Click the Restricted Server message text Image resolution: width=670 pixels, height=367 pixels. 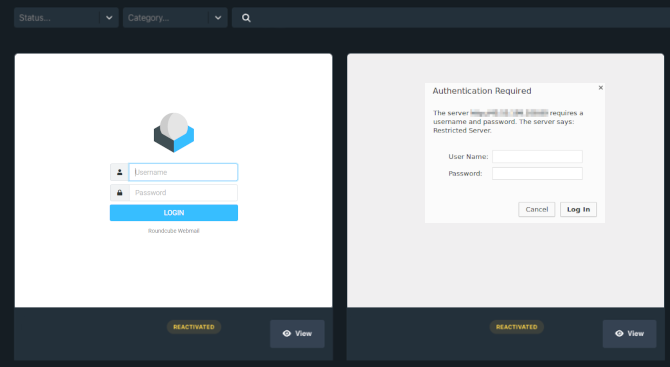click(x=462, y=131)
